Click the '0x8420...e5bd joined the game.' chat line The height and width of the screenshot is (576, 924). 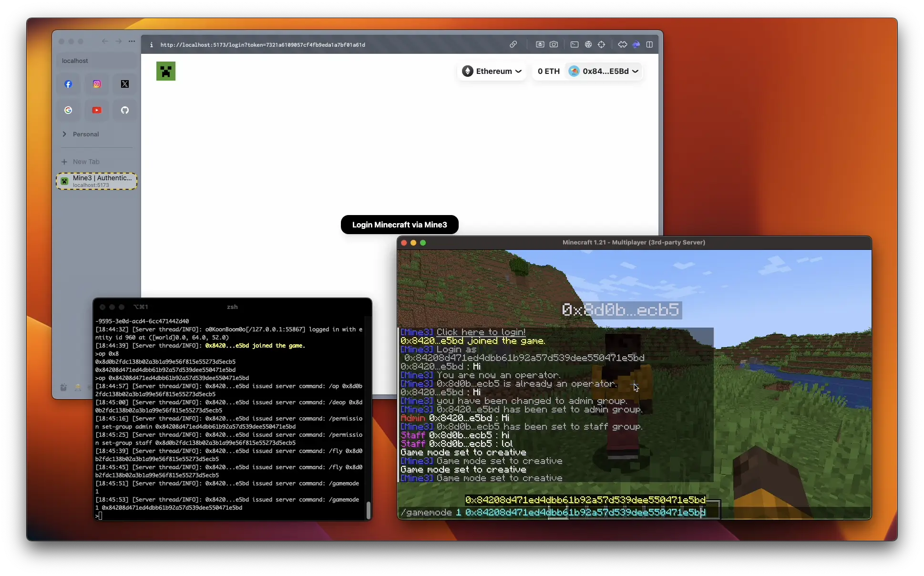click(x=472, y=340)
